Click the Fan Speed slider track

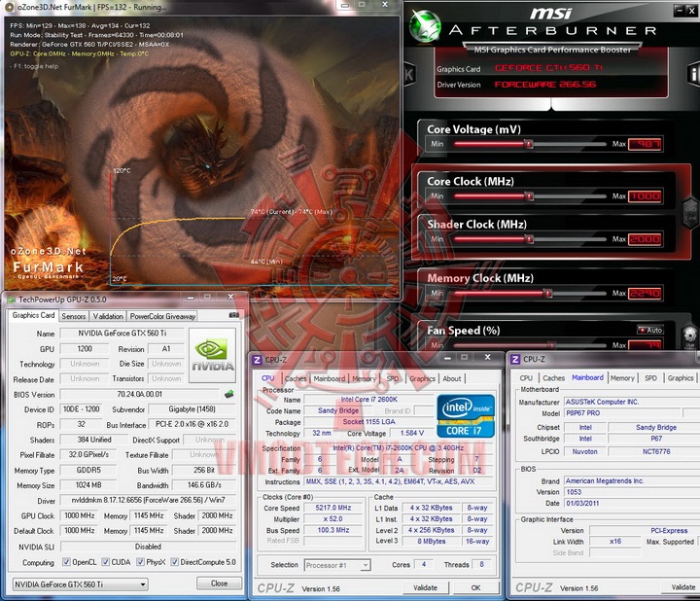[x=530, y=345]
